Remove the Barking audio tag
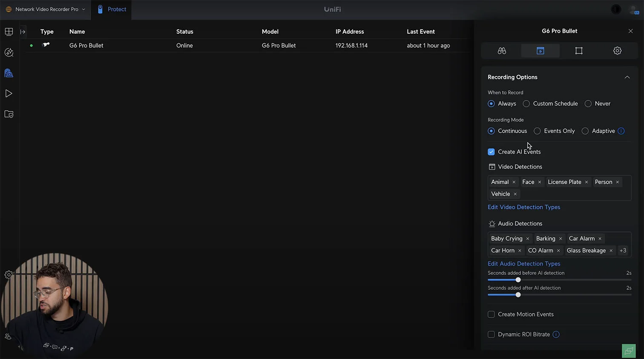 561,239
